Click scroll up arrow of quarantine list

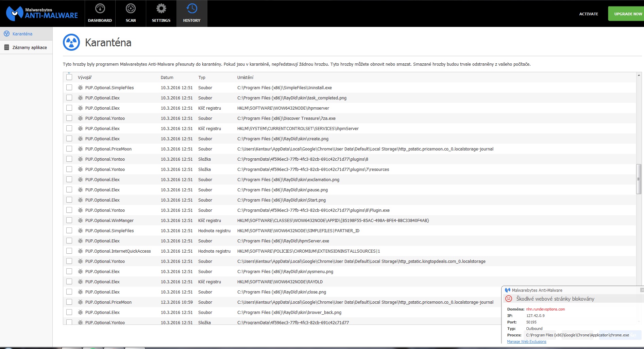639,75
